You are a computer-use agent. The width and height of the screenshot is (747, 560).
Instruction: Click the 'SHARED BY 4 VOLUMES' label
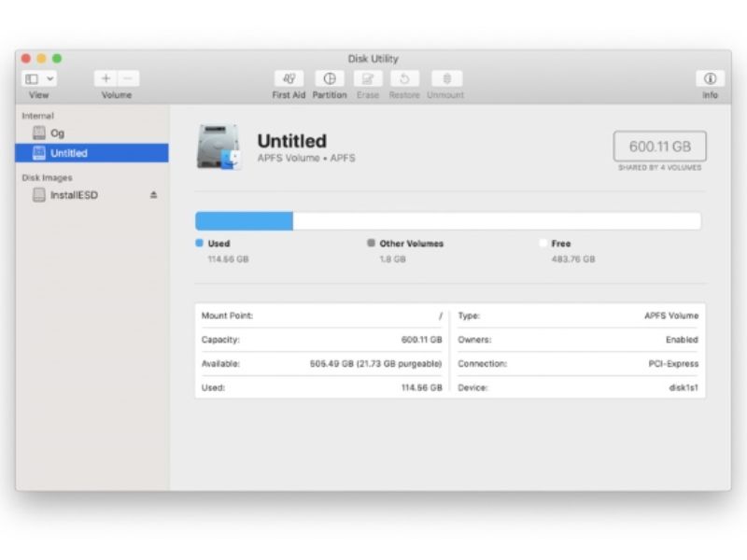coord(660,168)
